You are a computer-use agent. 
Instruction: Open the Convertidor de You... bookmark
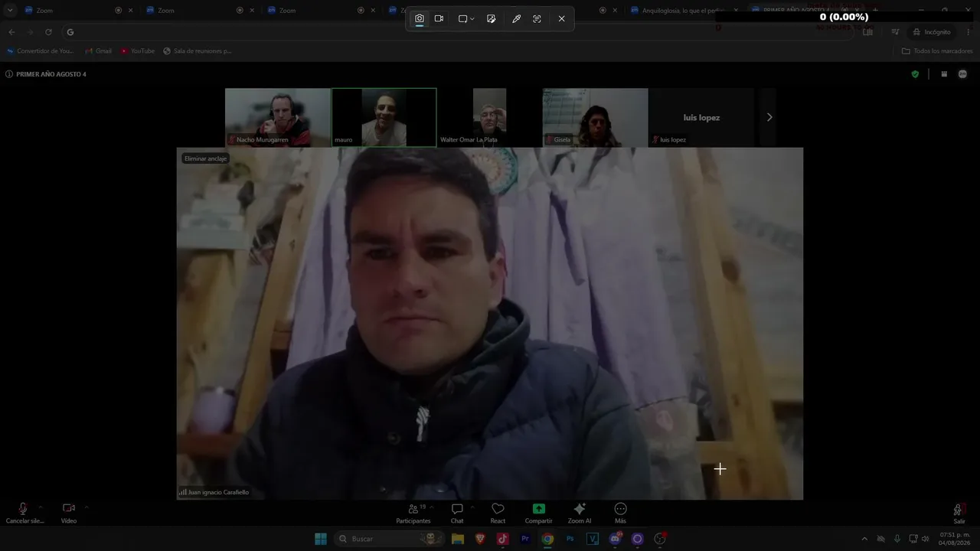click(x=41, y=51)
